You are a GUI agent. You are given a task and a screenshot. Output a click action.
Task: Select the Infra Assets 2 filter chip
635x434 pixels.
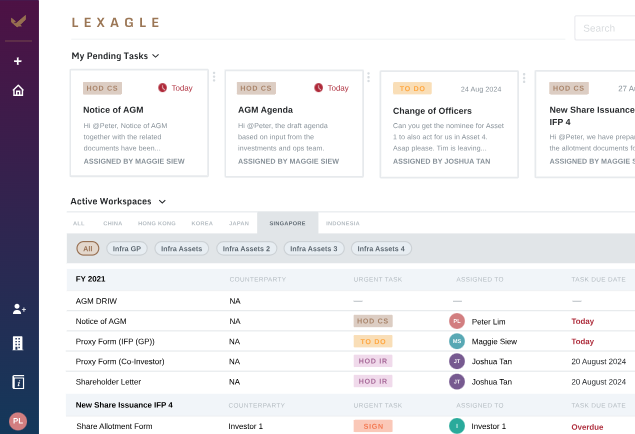246,249
